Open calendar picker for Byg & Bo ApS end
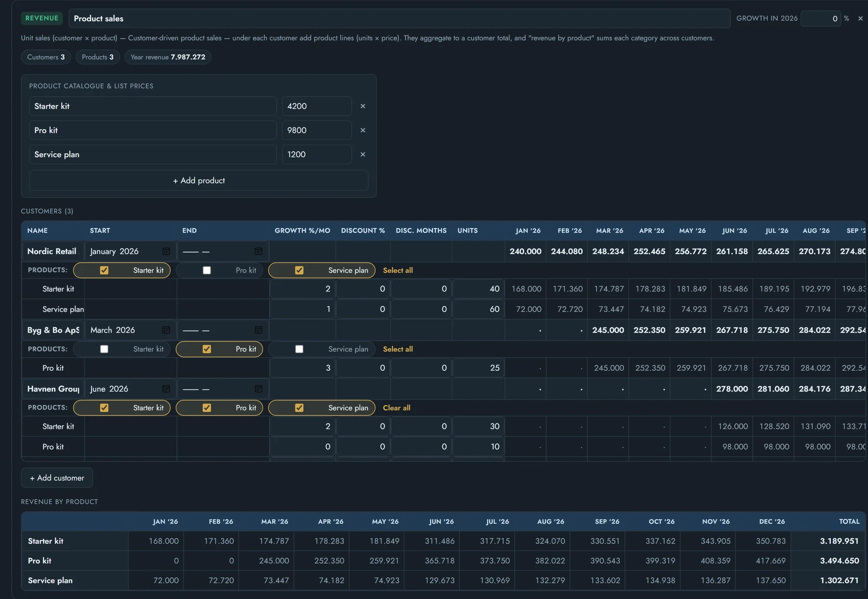Screen dimensions: 868x599 tap(258, 330)
